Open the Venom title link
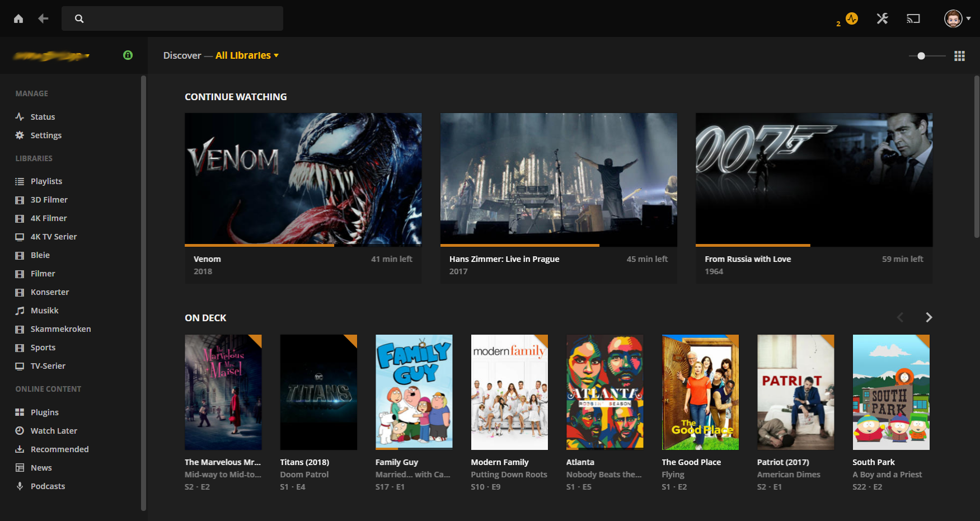Viewport: 980px width, 521px height. 207,259
